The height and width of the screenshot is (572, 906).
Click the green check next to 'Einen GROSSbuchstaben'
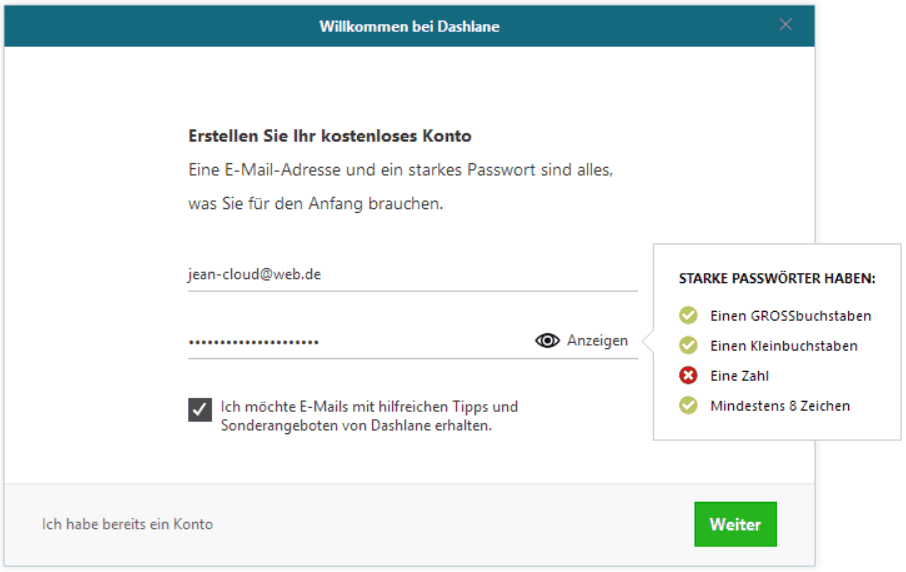(x=688, y=315)
